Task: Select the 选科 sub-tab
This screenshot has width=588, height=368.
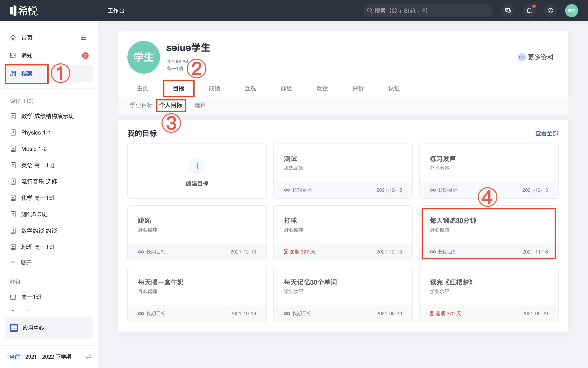Action: pyautogui.click(x=200, y=105)
